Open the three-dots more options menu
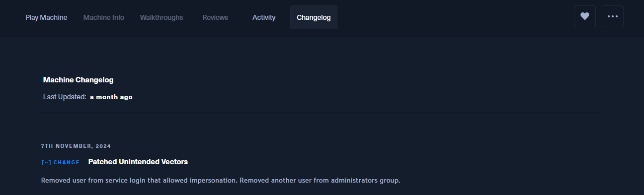The image size is (644, 195). point(613,16)
